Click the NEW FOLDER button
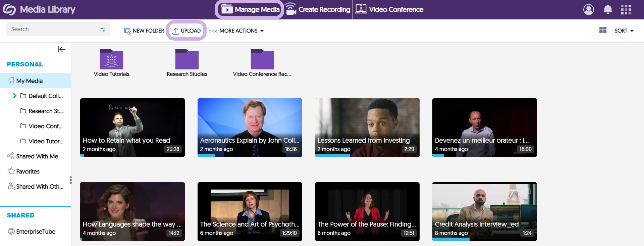Image resolution: width=644 pixels, height=246 pixels. point(144,31)
